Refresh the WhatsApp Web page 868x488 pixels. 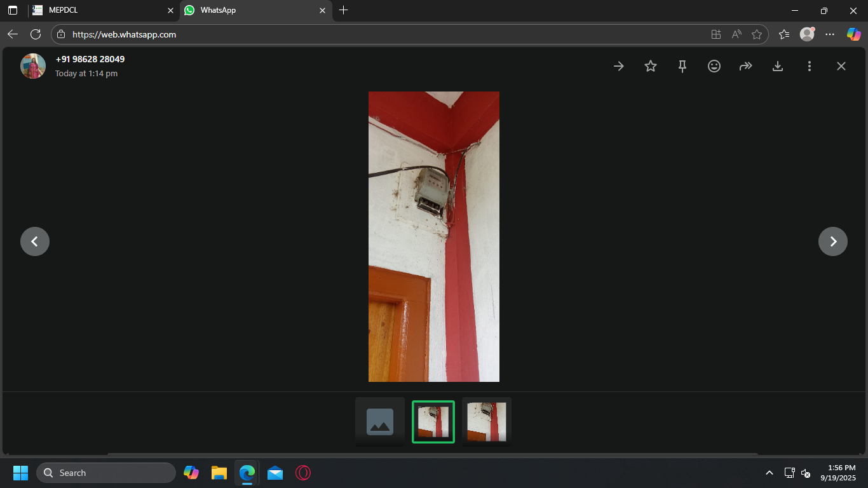[36, 34]
